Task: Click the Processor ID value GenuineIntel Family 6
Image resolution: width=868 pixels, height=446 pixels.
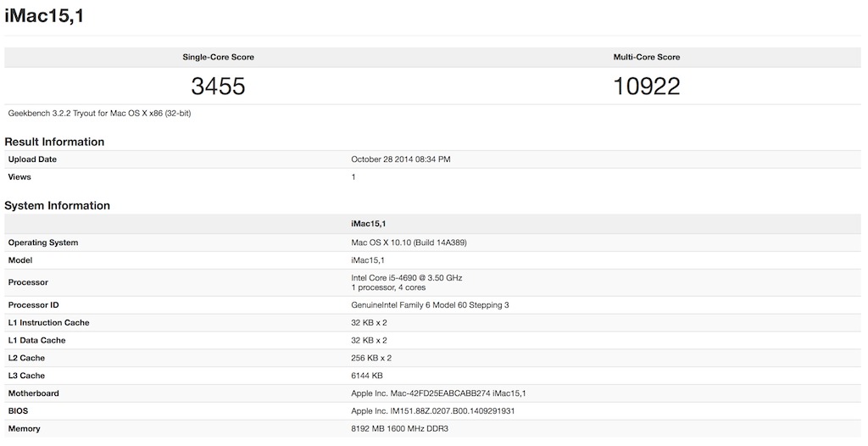Action: click(430, 305)
